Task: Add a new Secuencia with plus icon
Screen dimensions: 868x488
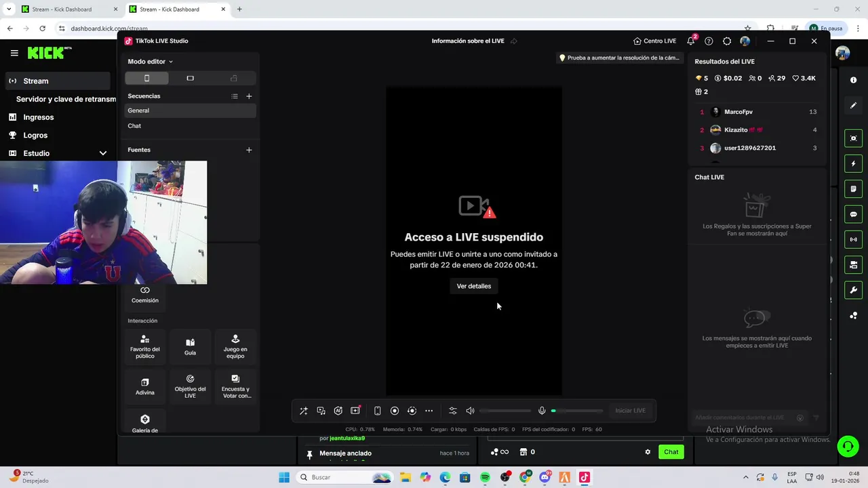Action: pyautogui.click(x=249, y=96)
